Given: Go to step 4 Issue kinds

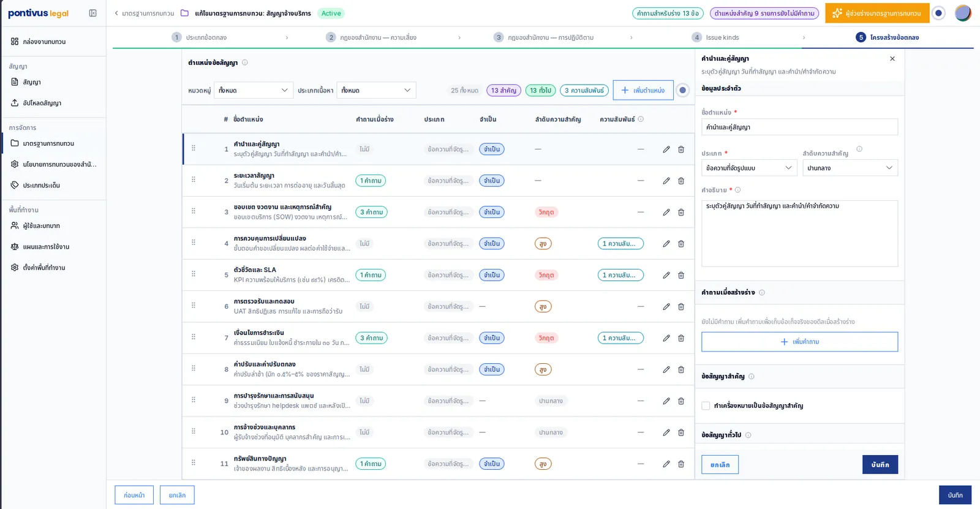Looking at the screenshot, I should (715, 37).
